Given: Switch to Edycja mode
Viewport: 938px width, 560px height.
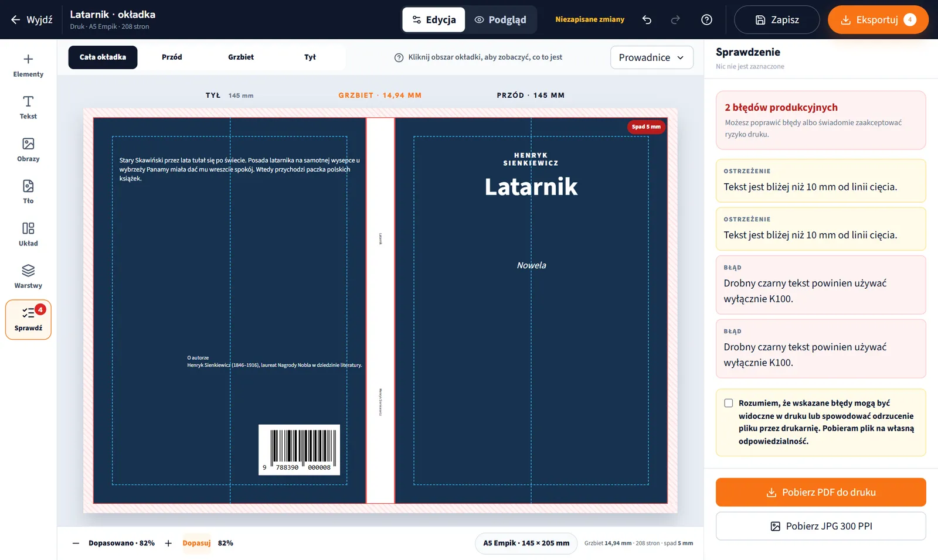Looking at the screenshot, I should pos(434,20).
